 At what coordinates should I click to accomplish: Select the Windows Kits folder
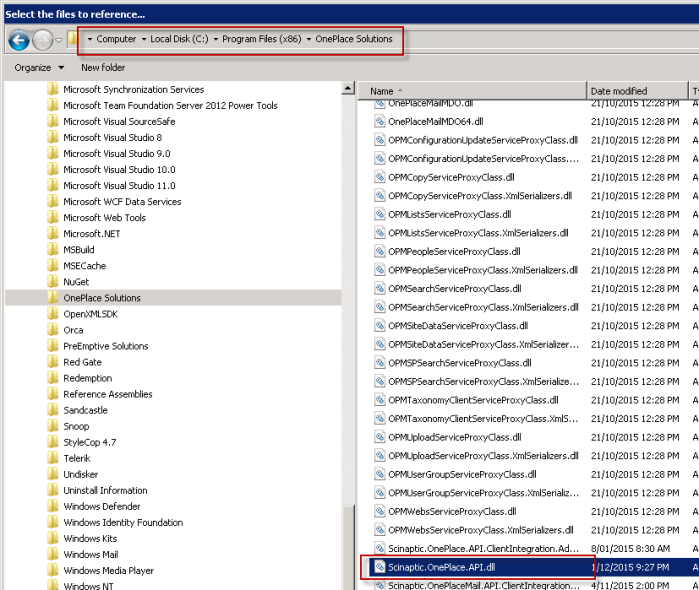click(x=90, y=539)
